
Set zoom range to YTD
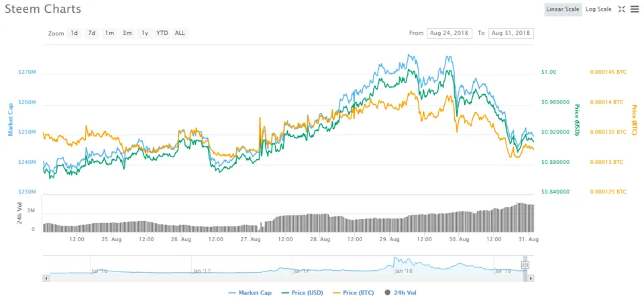point(162,34)
